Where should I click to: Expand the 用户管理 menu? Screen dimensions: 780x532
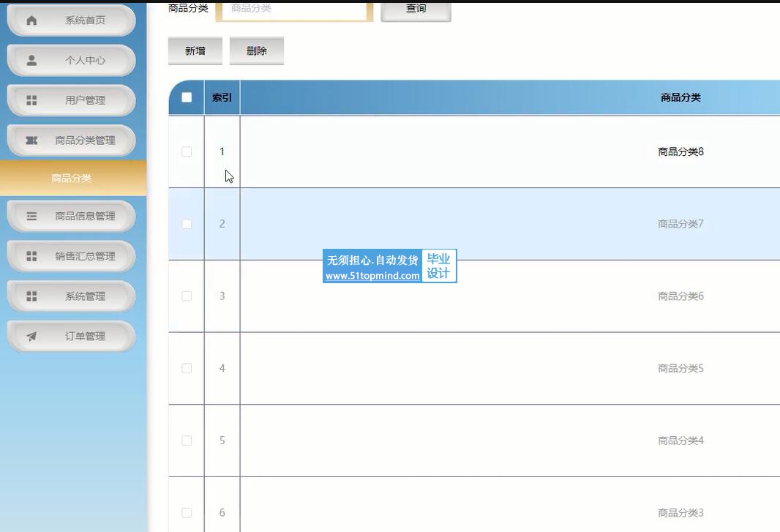71,100
